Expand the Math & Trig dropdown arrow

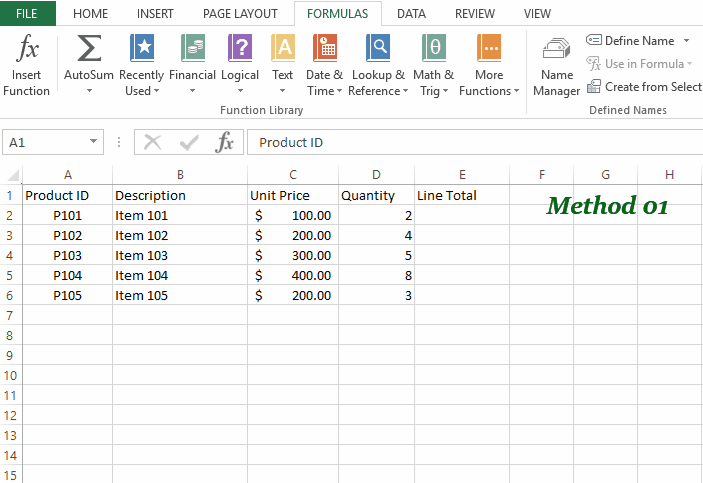(x=445, y=91)
